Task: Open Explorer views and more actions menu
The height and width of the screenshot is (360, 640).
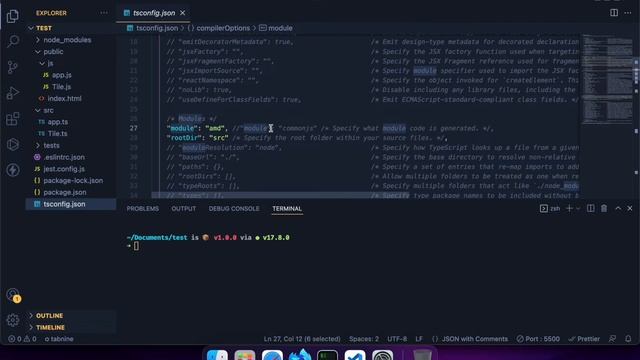Action: click(104, 13)
